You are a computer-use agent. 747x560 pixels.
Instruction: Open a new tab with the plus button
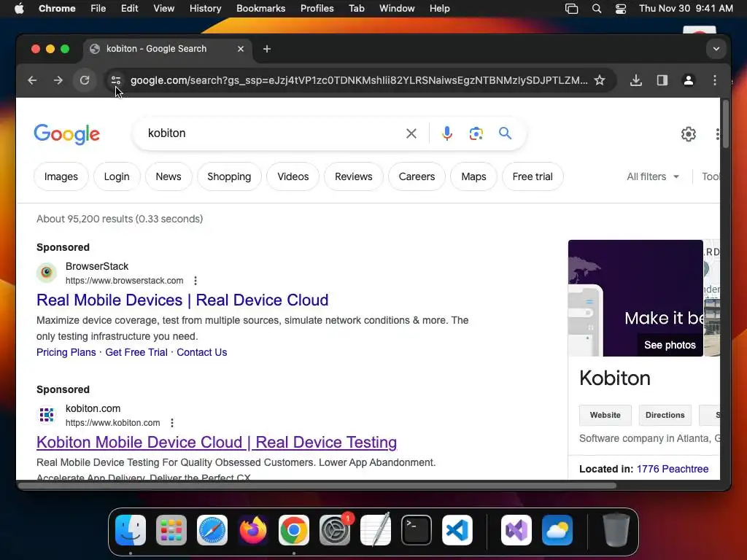(x=267, y=49)
